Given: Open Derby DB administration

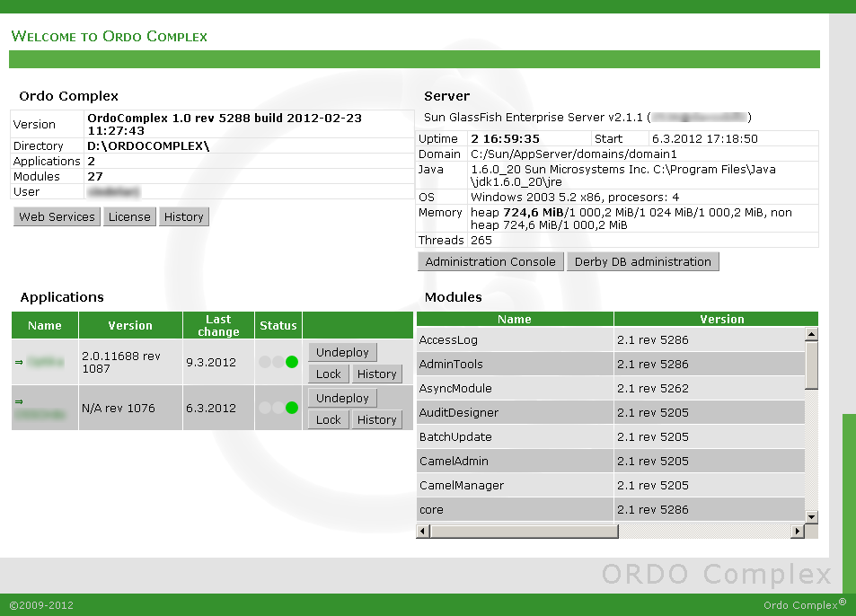Looking at the screenshot, I should tap(642, 261).
